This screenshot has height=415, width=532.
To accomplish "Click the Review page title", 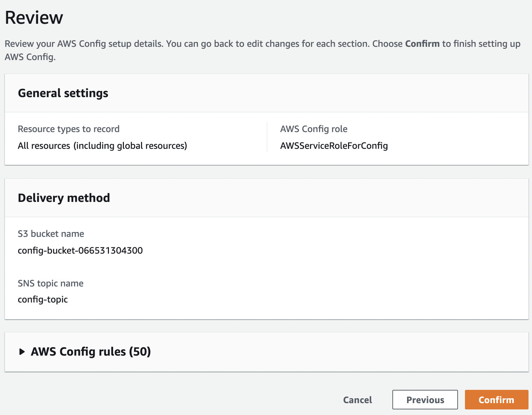I will point(34,17).
